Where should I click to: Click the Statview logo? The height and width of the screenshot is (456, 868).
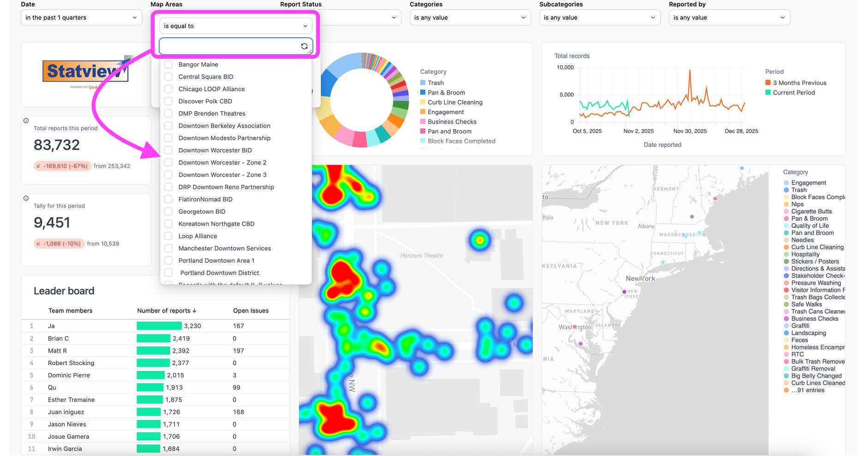86,72
